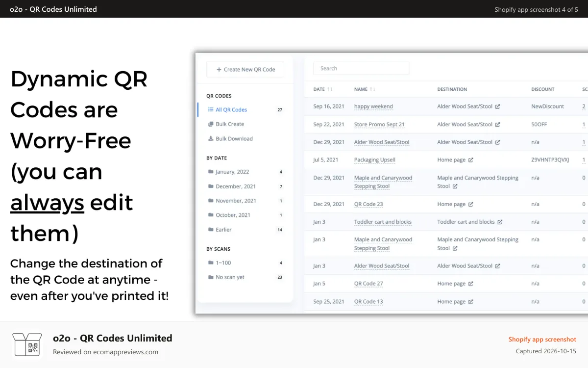This screenshot has width=588, height=368.
Task: Open Bulk Download in sidebar
Action: 234,139
